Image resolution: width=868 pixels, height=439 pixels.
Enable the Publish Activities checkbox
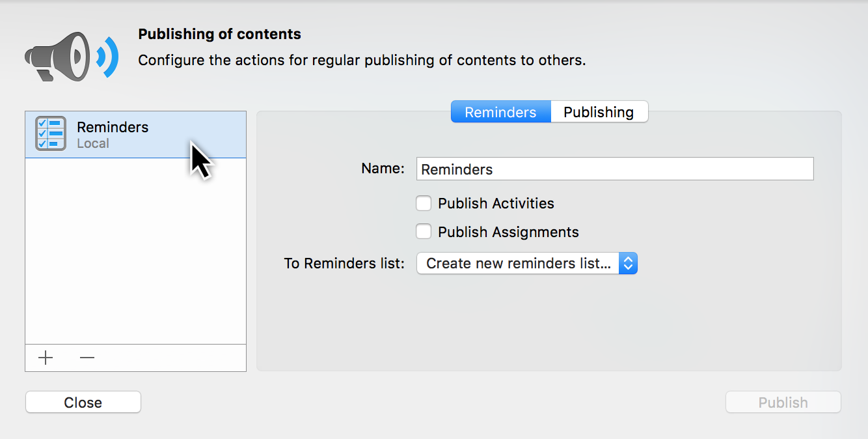424,203
